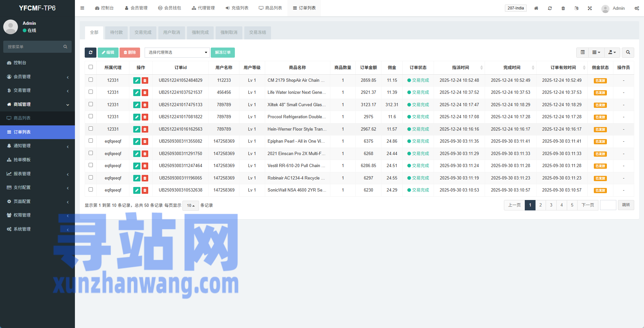Viewport: 644px width, 328px height.
Task: Toggle the select-all header checkbox
Action: pyautogui.click(x=91, y=67)
